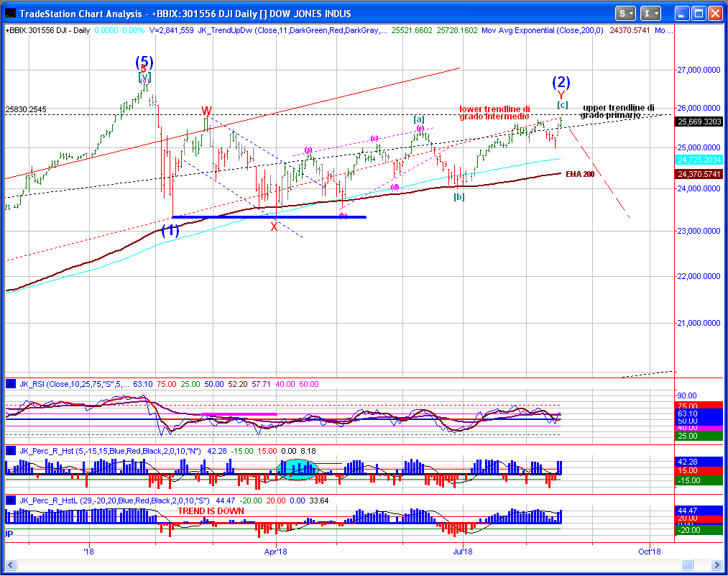Click the teal [c] wave label
The height and width of the screenshot is (576, 728).
pyautogui.click(x=562, y=105)
